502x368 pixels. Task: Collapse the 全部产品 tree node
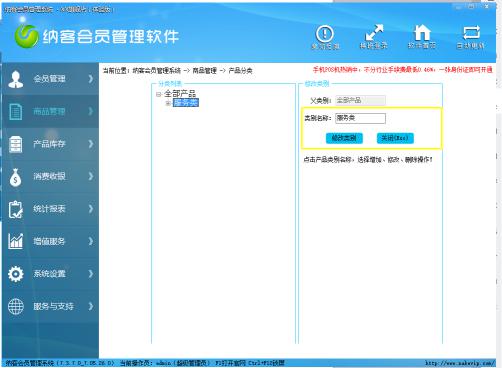[158, 94]
